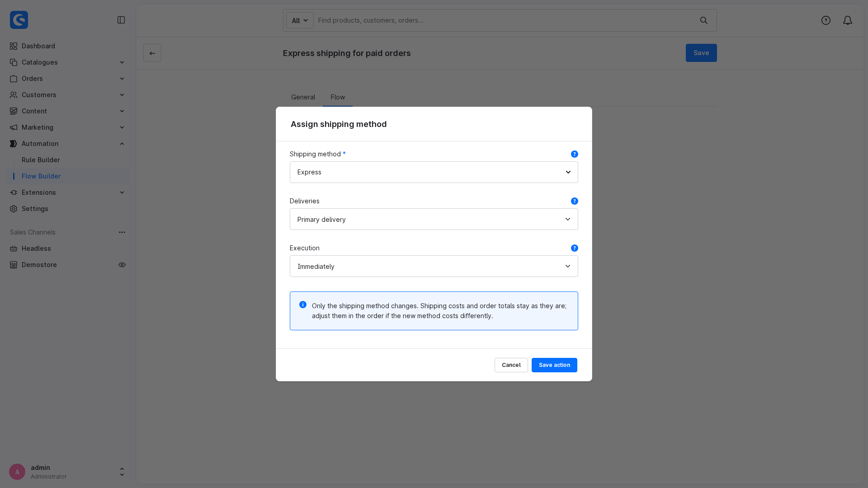Open the Shipping method dropdown showing Express
868x488 pixels.
tap(434, 172)
